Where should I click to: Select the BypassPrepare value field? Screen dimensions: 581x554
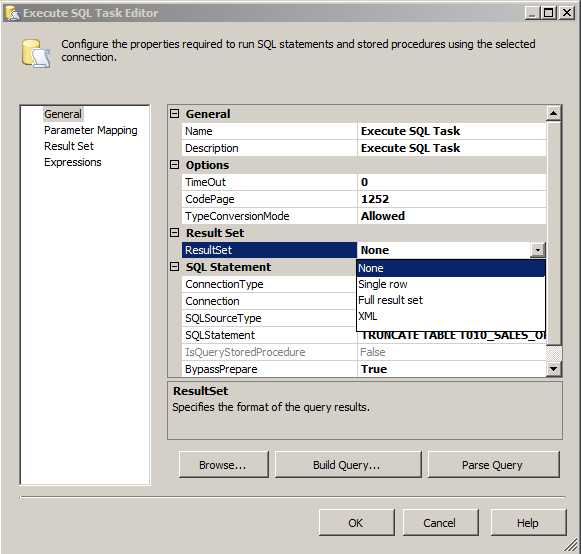click(x=452, y=369)
